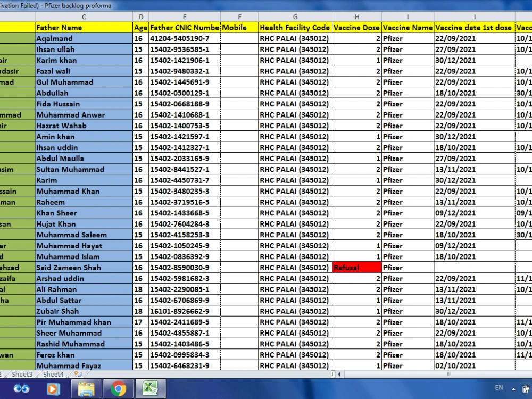Image resolution: width=532 pixels, height=399 pixels.
Task: Select the cell 'Muhammad Saleem'
Action: pos(84,235)
